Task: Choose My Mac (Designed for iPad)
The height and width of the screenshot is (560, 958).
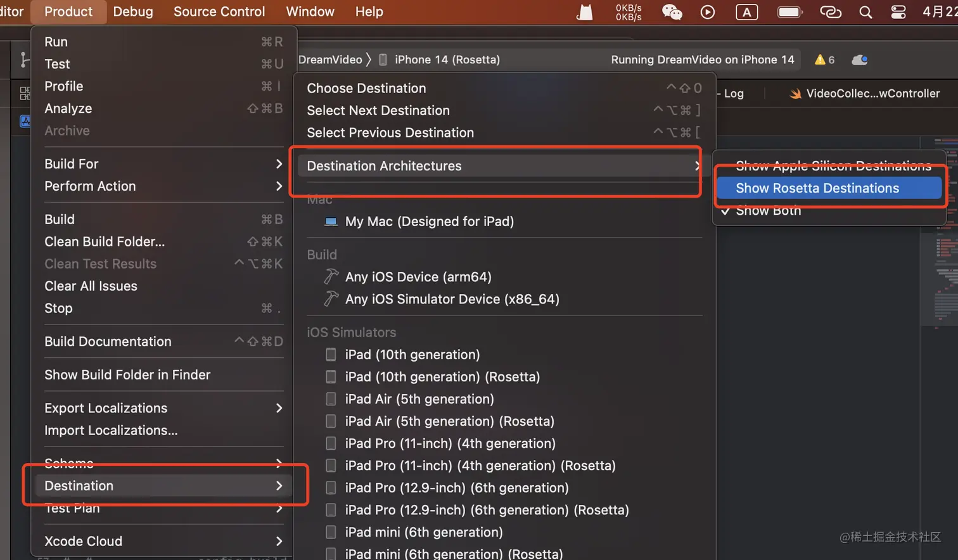Action: [x=504, y=221]
